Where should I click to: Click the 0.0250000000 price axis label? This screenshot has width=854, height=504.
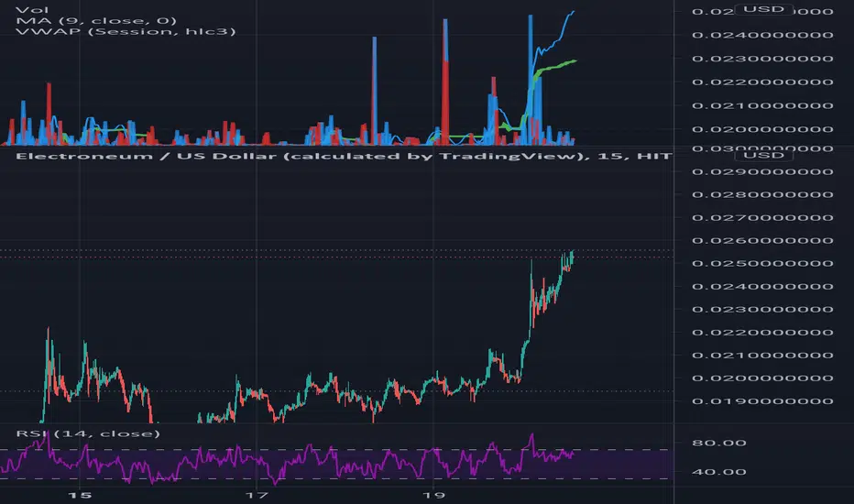coord(762,263)
